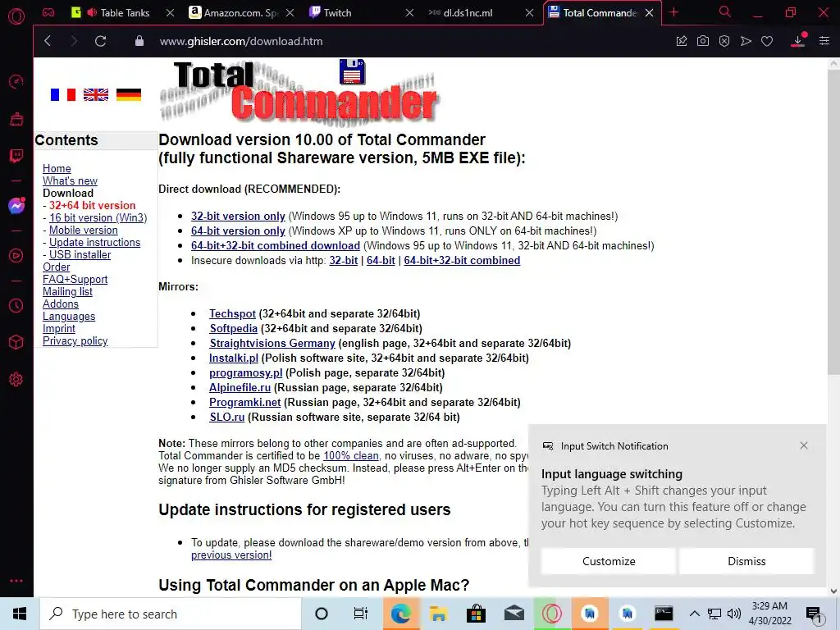Add page to bookmarks with heart icon
The width and height of the screenshot is (840, 630).
[767, 41]
